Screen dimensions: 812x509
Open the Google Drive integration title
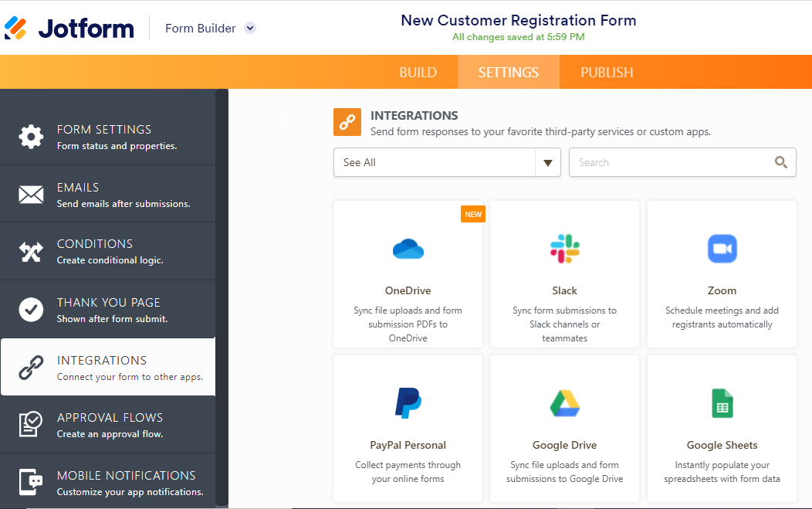point(564,445)
